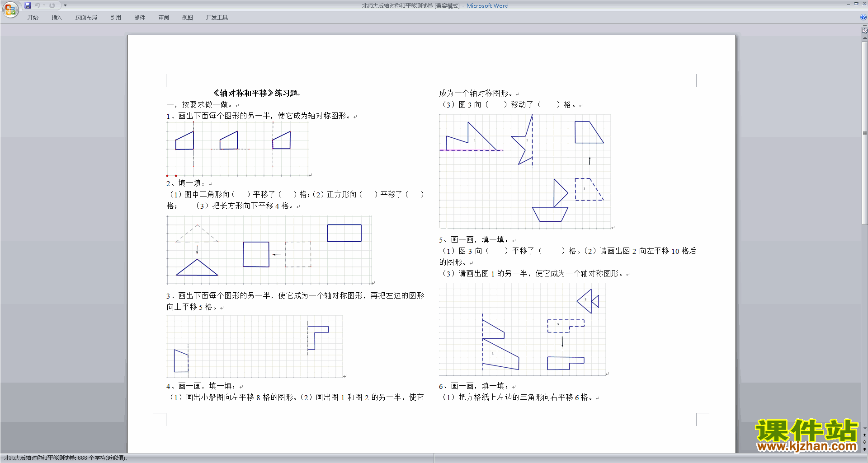Open the 开发工具 ribbon tab
868x463 pixels.
click(x=217, y=18)
